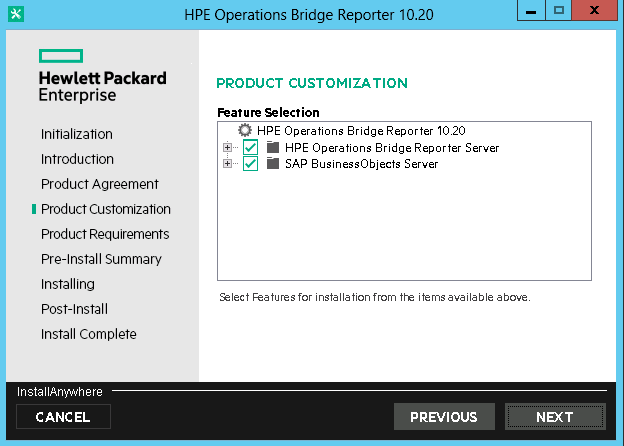The width and height of the screenshot is (624, 446).
Task: Expand the HPE Operations Bridge Reporter Server node
Action: click(x=228, y=148)
